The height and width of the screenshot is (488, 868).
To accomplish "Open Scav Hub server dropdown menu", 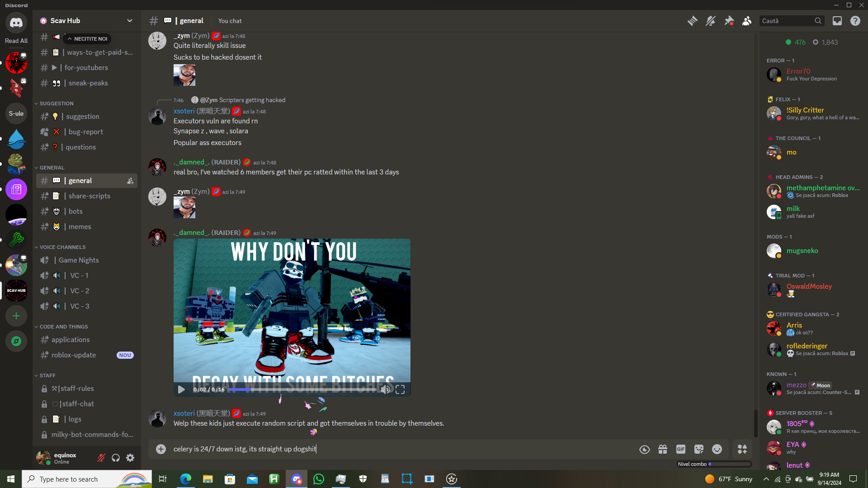I will click(x=130, y=21).
